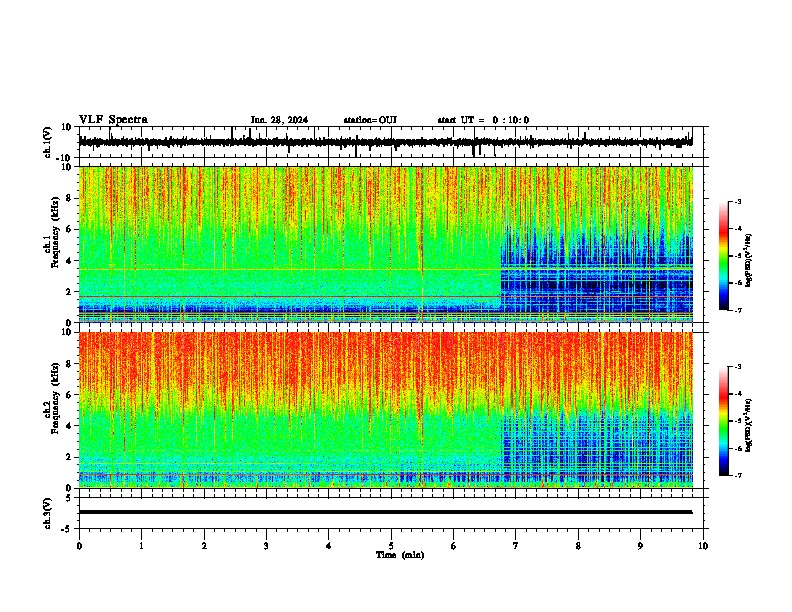Click the "-7" tick on ch.1 colorbar
The image size is (792, 612).
tap(738, 310)
